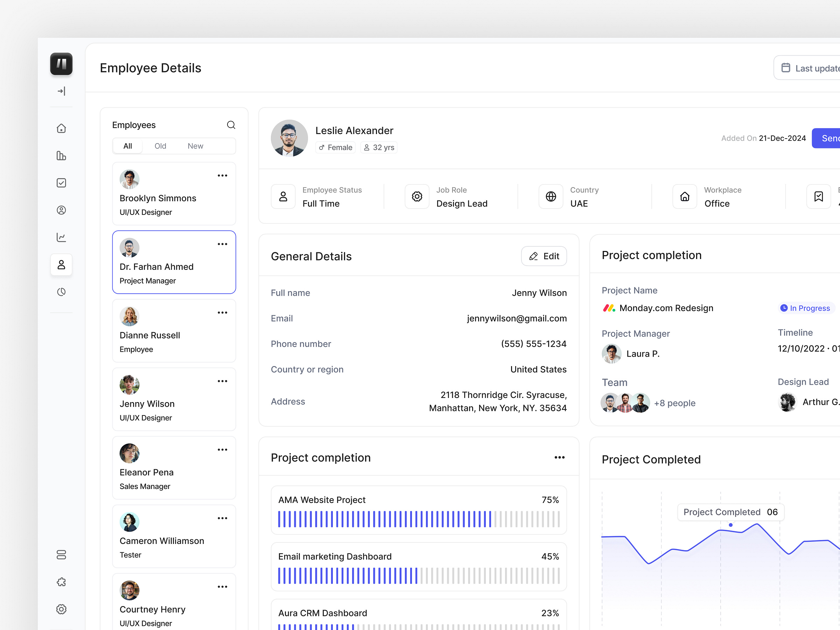Use the search icon in Employees panel

tap(231, 125)
